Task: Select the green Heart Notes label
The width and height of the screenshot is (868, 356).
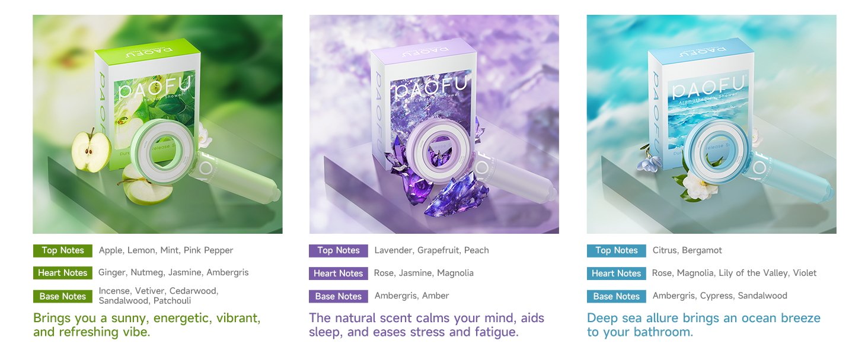Action: [x=63, y=273]
